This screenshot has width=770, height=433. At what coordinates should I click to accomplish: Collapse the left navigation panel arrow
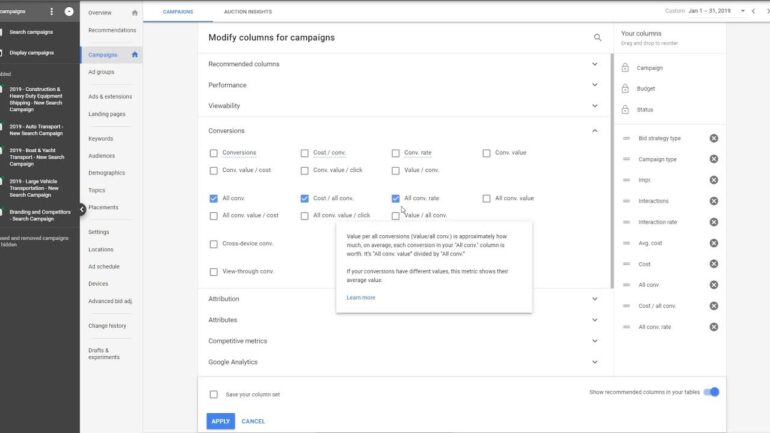tap(82, 209)
